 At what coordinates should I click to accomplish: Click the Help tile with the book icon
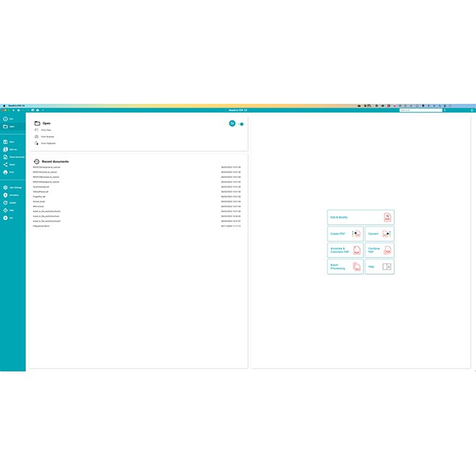(379, 267)
